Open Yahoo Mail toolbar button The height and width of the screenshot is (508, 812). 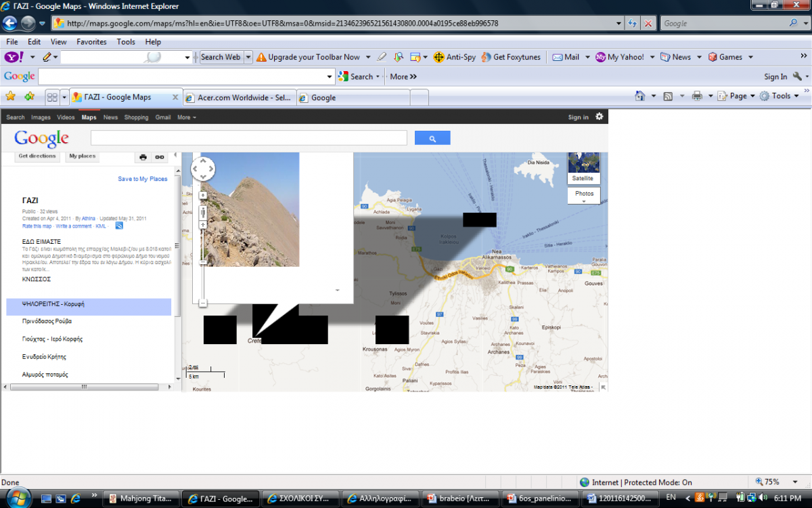(x=566, y=57)
